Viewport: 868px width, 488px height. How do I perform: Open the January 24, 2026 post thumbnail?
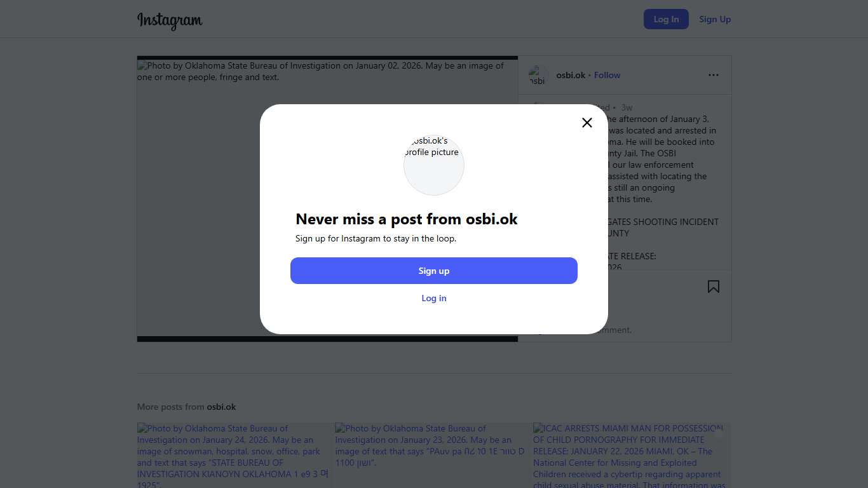(x=233, y=455)
